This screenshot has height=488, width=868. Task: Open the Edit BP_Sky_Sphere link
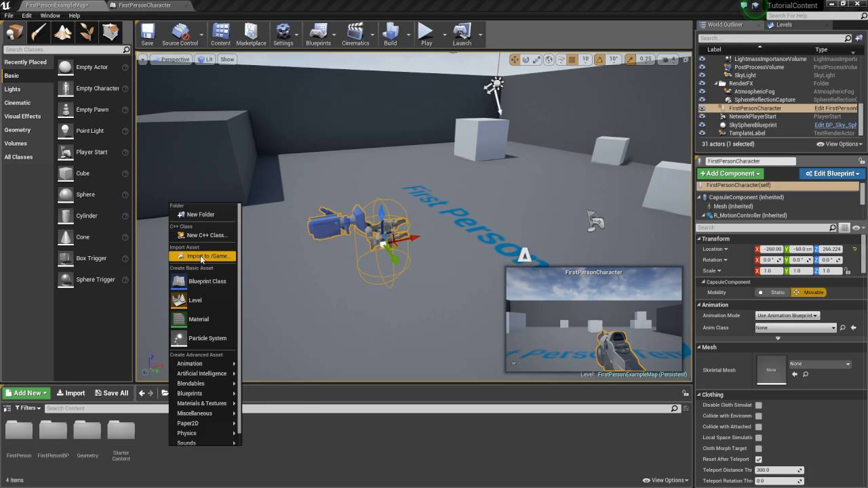click(835, 125)
